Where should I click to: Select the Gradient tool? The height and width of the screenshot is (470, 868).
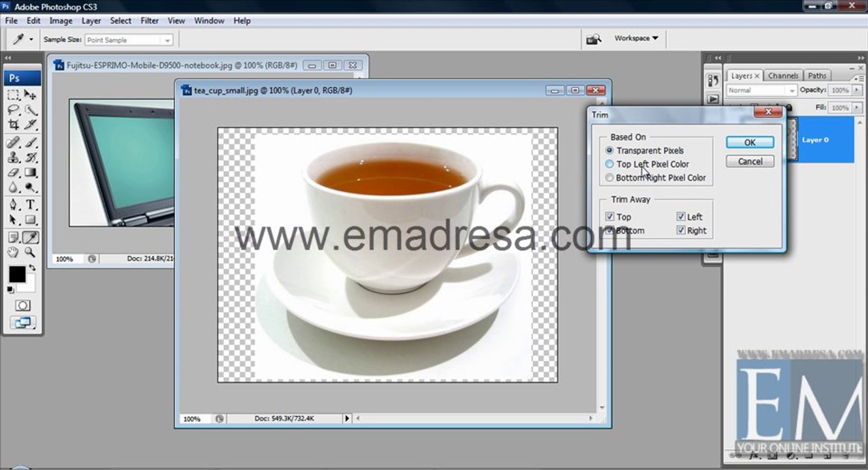31,172
